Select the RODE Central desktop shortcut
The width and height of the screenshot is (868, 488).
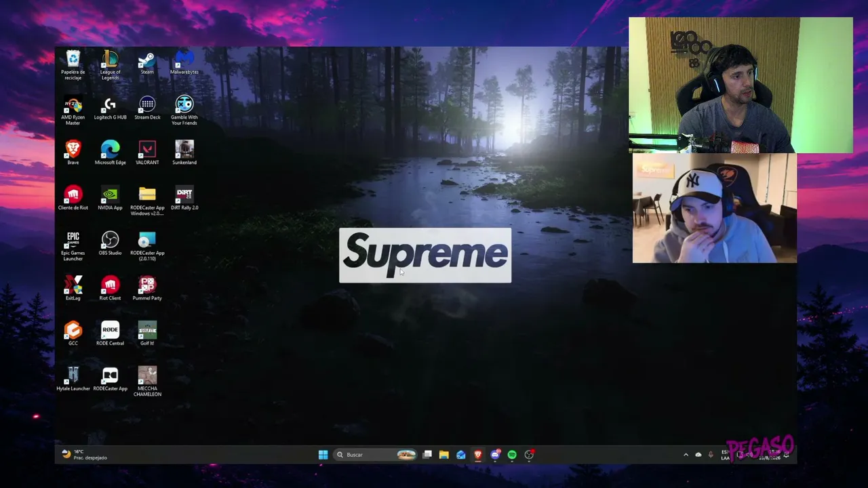click(110, 334)
